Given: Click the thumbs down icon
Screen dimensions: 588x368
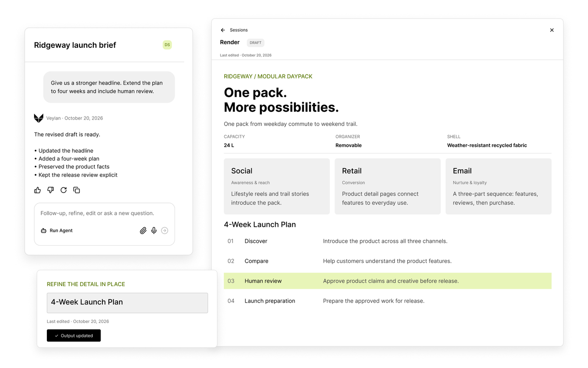Looking at the screenshot, I should pyautogui.click(x=51, y=190).
